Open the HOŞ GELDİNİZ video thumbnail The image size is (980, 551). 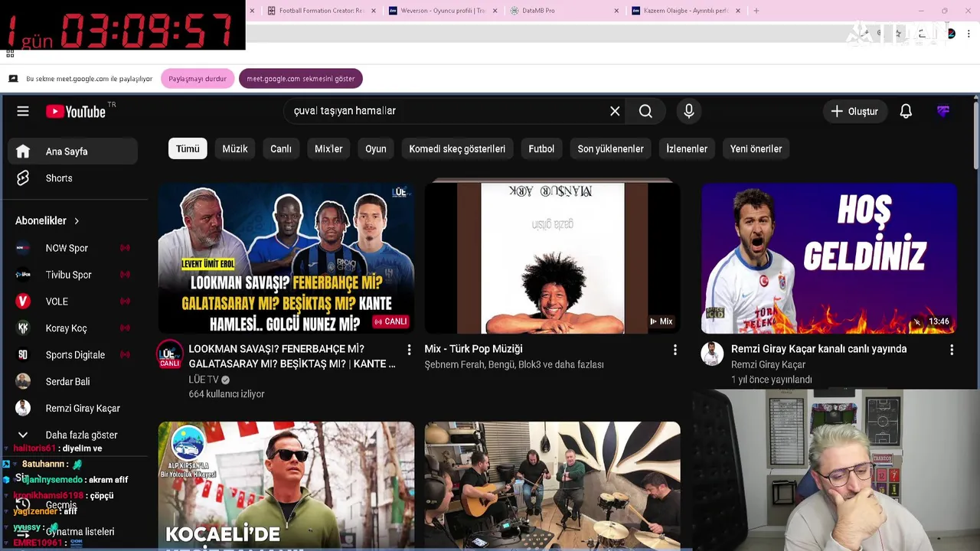[829, 258]
